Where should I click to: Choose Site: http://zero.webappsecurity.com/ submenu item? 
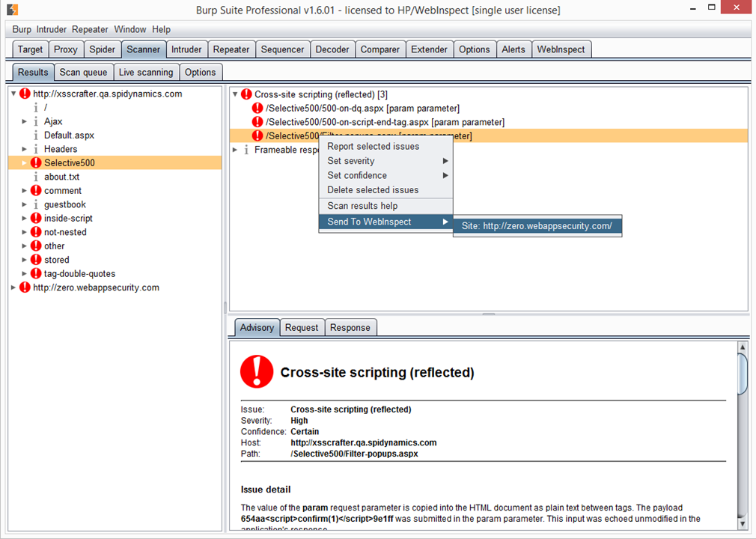click(x=537, y=226)
